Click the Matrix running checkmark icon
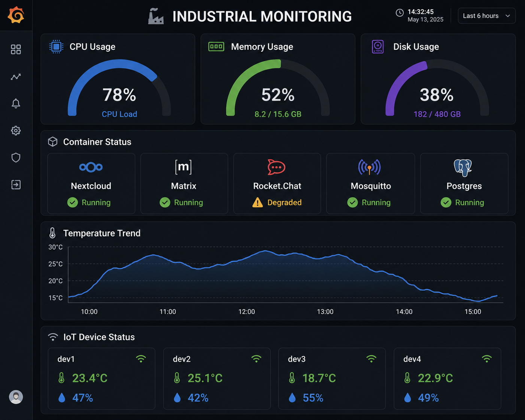Image resolution: width=525 pixels, height=420 pixels. tap(165, 203)
